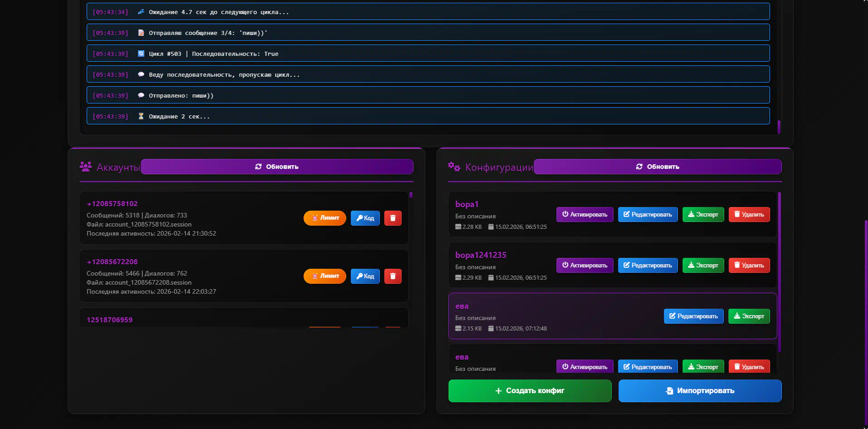868x429 pixels.
Task: Export the bopa1 configuration
Action: 703,215
